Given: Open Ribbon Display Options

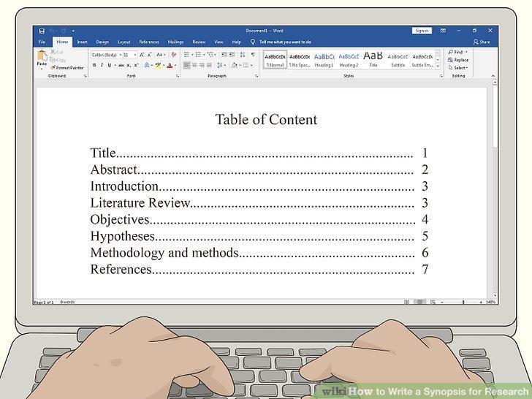Looking at the screenshot, I should coord(443,31).
